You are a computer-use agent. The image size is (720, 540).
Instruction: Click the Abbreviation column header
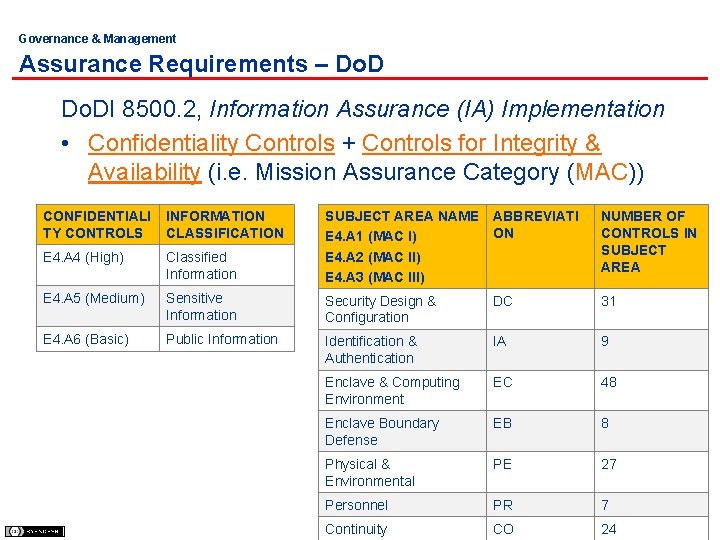coord(540,247)
